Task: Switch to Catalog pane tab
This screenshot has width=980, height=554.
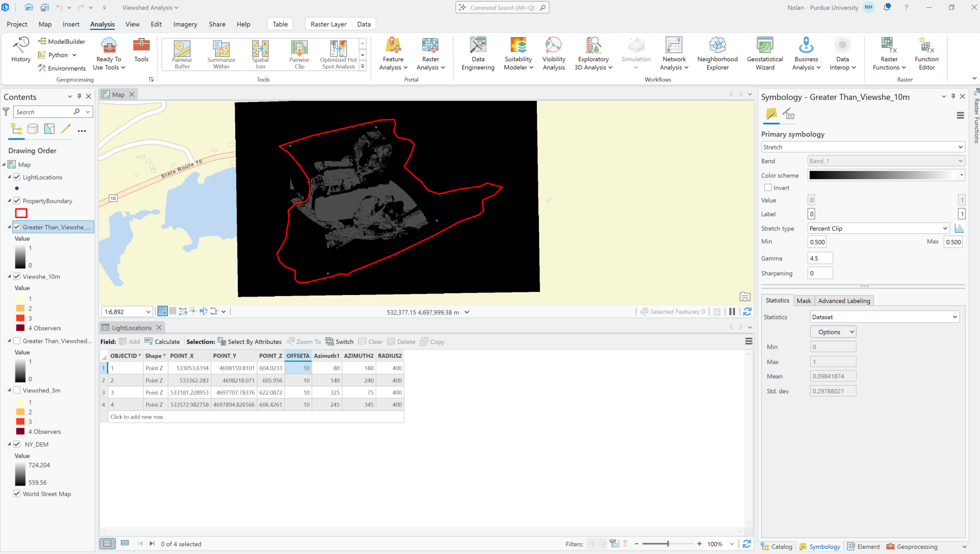Action: pos(777,546)
